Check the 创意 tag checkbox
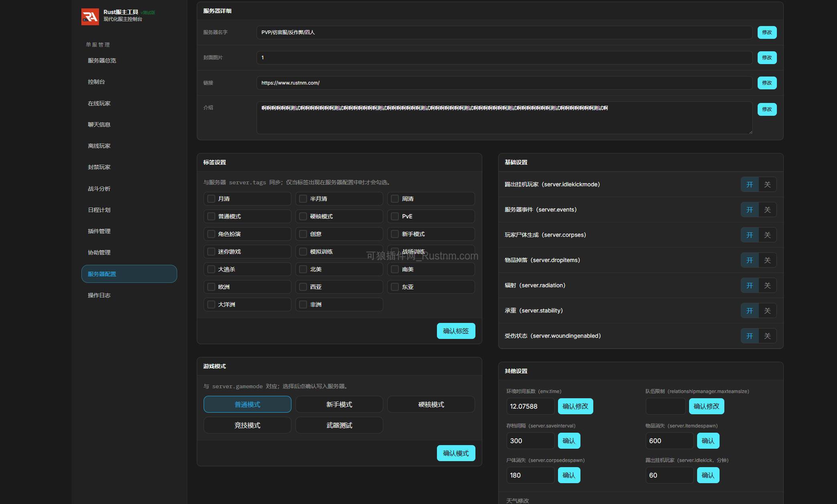 pos(303,234)
